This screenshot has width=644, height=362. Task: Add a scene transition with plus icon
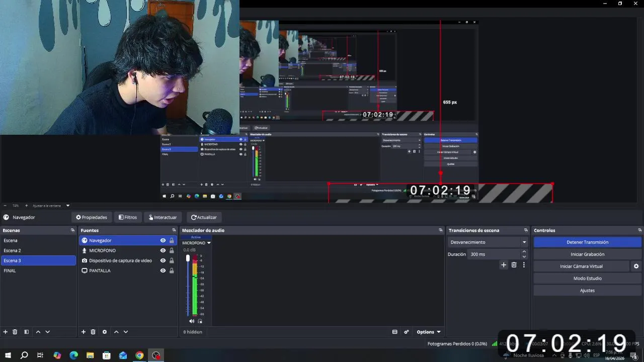(504, 265)
